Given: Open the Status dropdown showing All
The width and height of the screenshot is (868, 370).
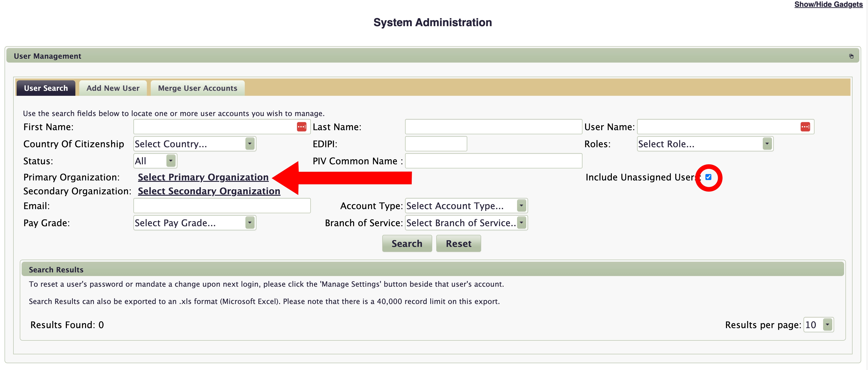Looking at the screenshot, I should pos(155,161).
